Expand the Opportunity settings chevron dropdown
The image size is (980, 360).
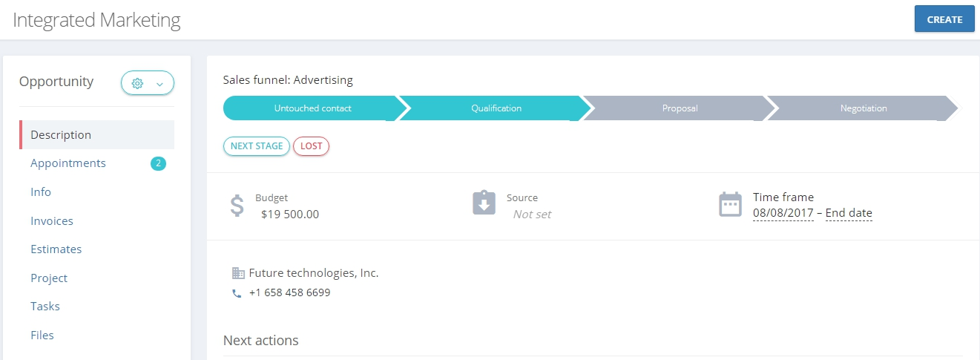click(160, 85)
